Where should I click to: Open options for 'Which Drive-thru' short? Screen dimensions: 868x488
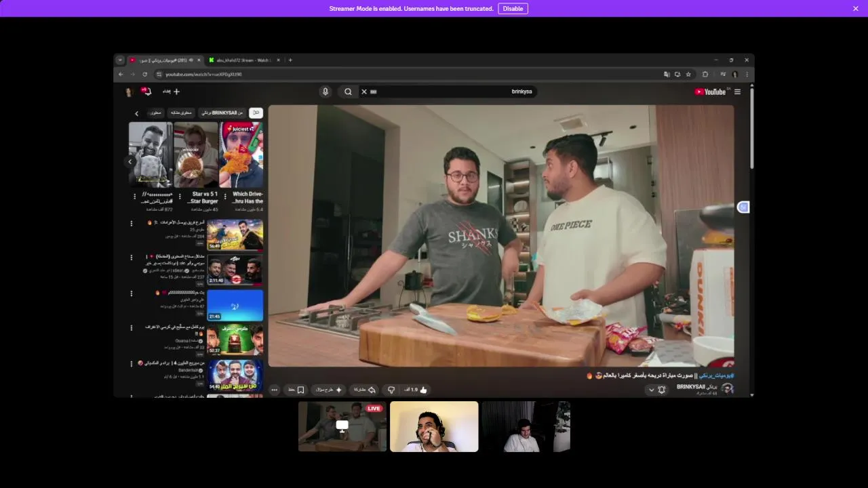(225, 197)
